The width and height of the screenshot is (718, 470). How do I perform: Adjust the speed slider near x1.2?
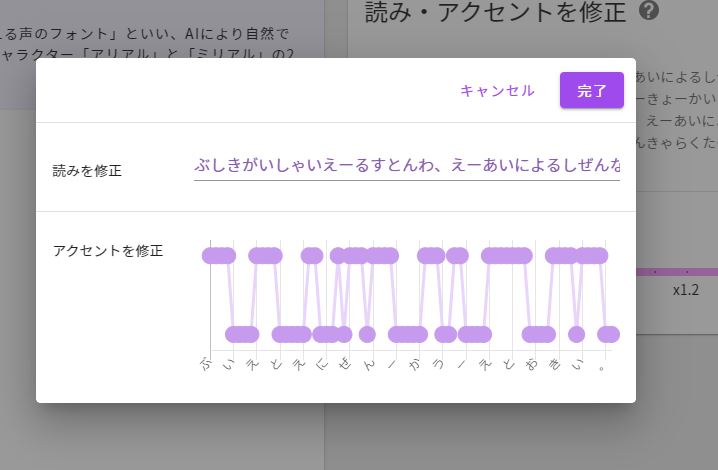tap(677, 272)
